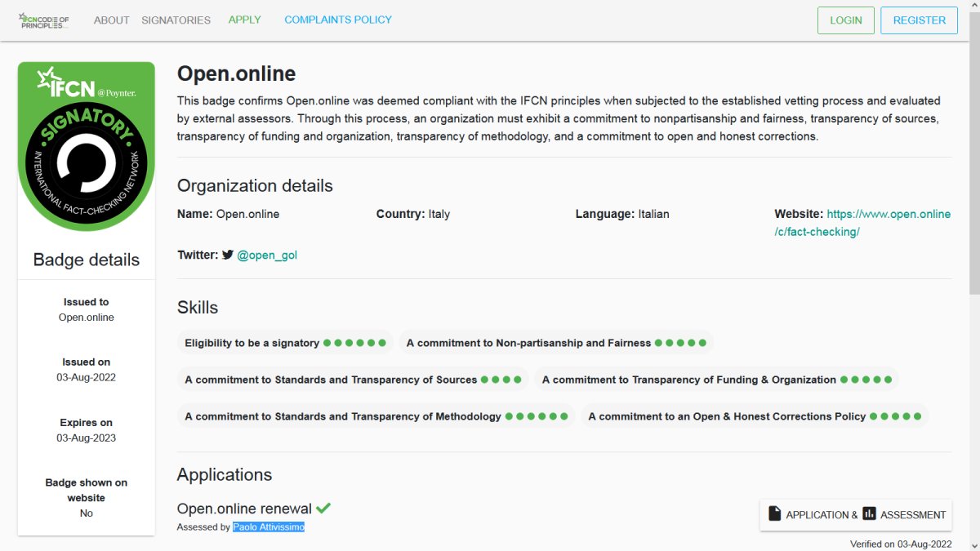The width and height of the screenshot is (980, 551).
Task: Click the IFCN Code of Principles logo
Action: tap(44, 20)
